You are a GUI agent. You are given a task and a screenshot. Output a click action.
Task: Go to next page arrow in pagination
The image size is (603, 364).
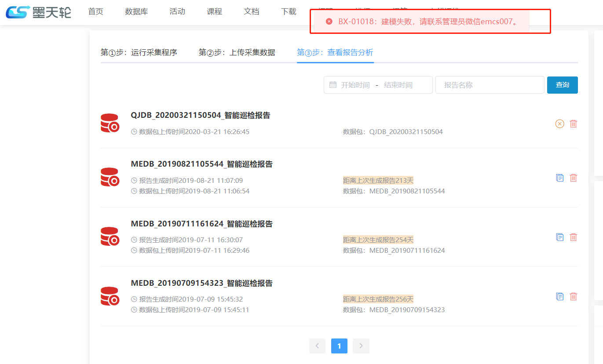click(x=361, y=346)
